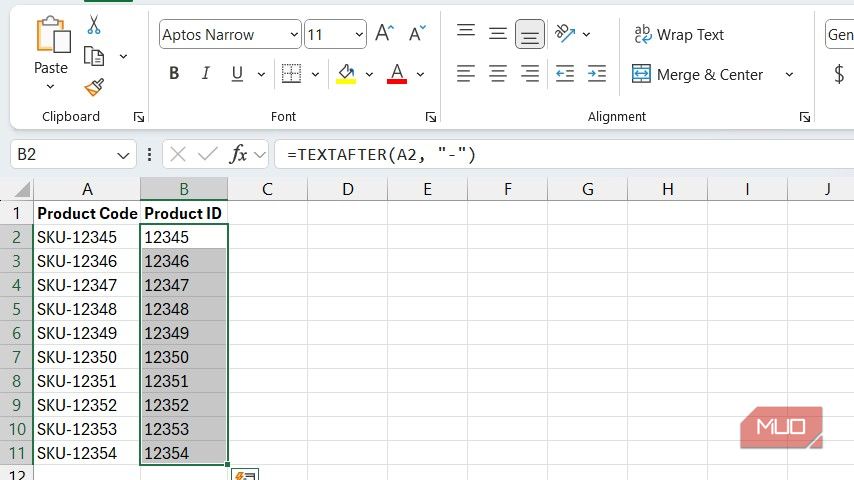Select Middle Align icon
The height and width of the screenshot is (480, 854).
[x=498, y=34]
